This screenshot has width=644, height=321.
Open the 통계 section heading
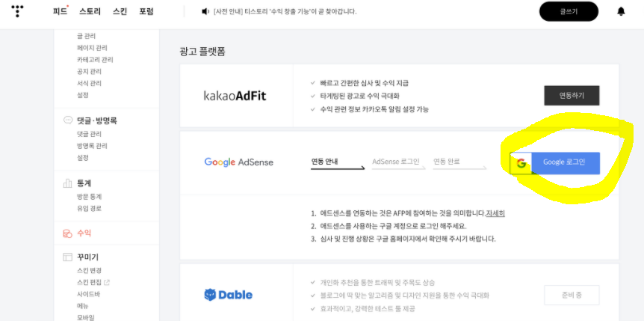[84, 183]
